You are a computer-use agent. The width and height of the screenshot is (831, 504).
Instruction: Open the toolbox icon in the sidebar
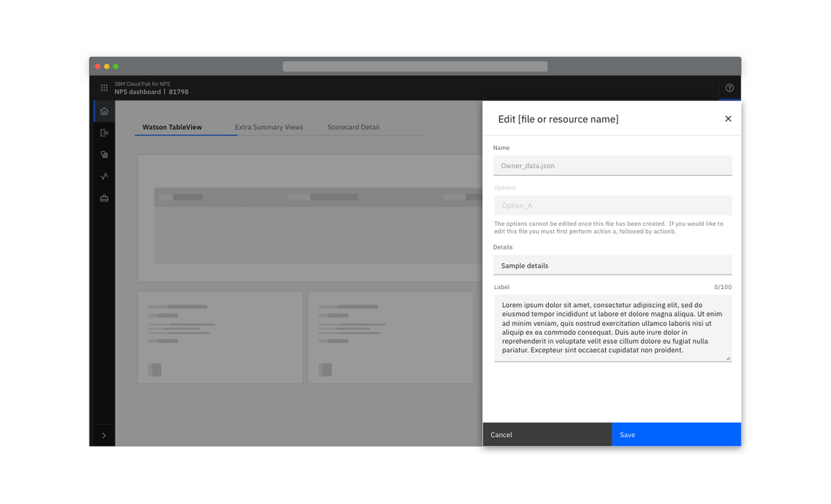(x=104, y=197)
